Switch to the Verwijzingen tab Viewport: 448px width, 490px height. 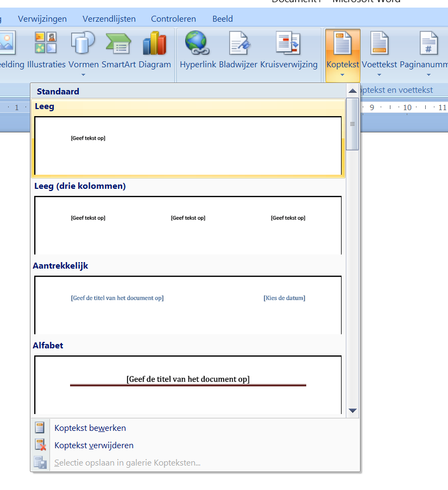pyautogui.click(x=42, y=19)
